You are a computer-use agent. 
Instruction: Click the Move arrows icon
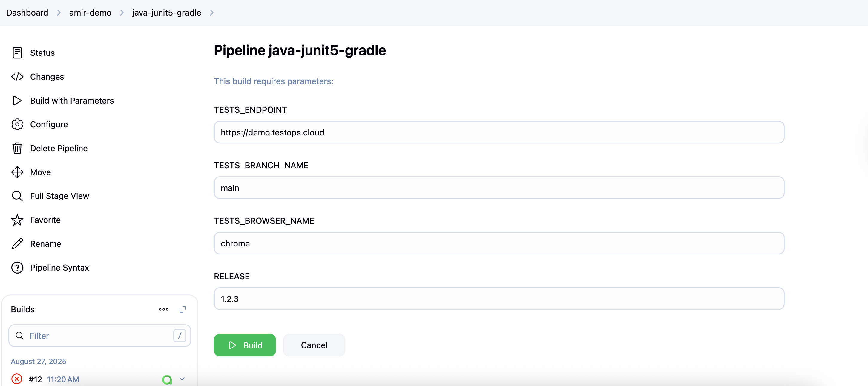point(17,172)
